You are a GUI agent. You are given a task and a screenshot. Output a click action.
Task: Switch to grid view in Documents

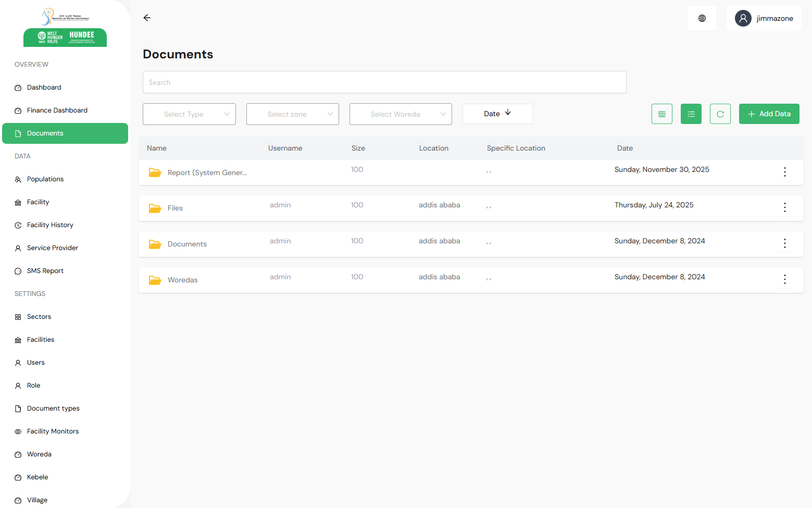[661, 114]
